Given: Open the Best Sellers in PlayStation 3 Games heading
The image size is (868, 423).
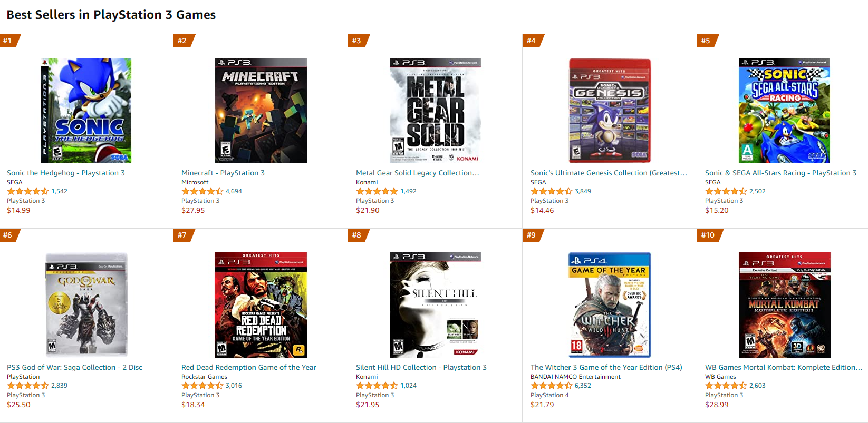Looking at the screenshot, I should 110,14.
